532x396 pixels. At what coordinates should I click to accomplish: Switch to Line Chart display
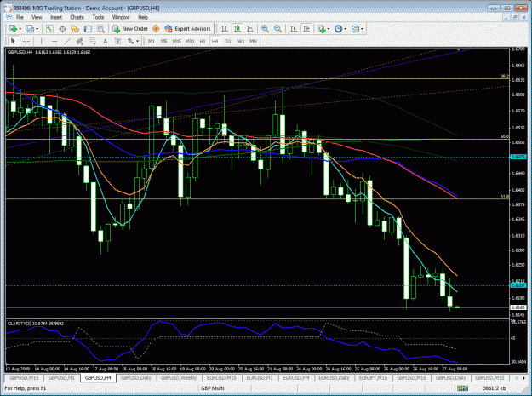coord(250,29)
